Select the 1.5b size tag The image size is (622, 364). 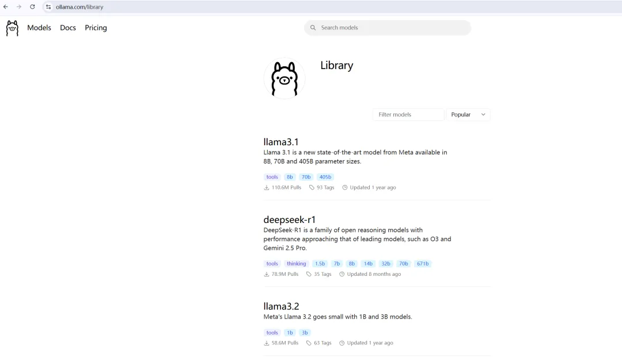pyautogui.click(x=320, y=264)
